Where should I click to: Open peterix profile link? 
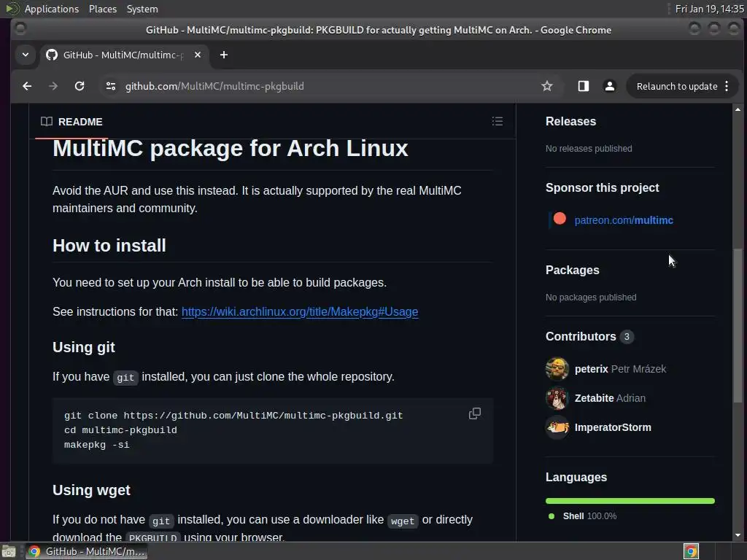591,369
